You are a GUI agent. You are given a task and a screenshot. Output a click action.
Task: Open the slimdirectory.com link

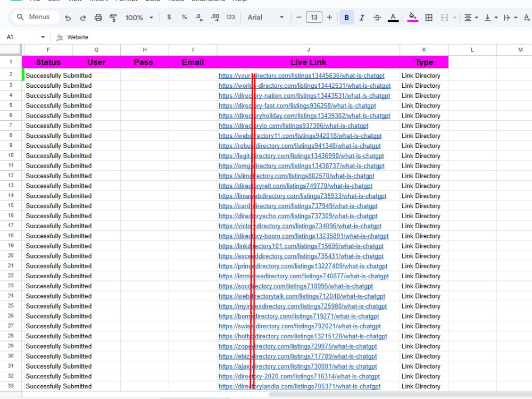[296, 176]
